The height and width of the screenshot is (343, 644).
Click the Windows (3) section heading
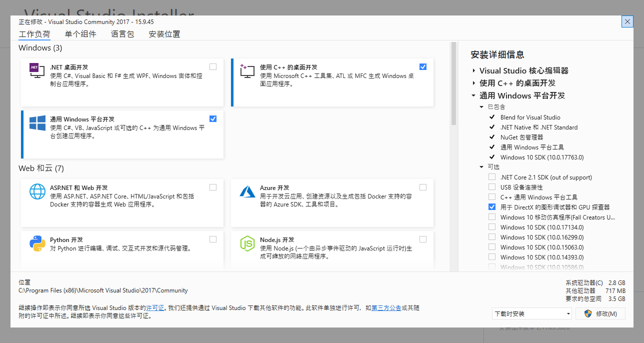pos(40,48)
